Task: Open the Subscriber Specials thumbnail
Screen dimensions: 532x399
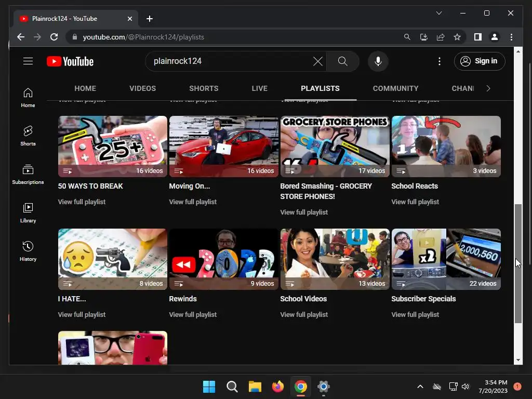Action: (x=446, y=259)
